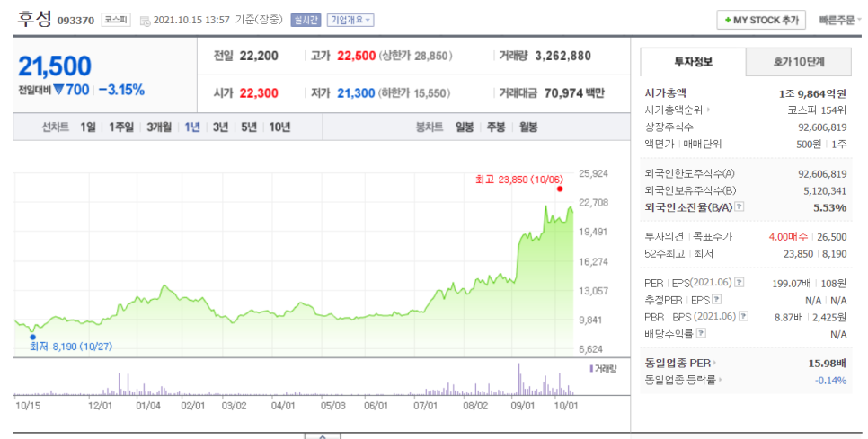Select the 1일 line chart period
868x439 pixels.
pyautogui.click(x=87, y=127)
